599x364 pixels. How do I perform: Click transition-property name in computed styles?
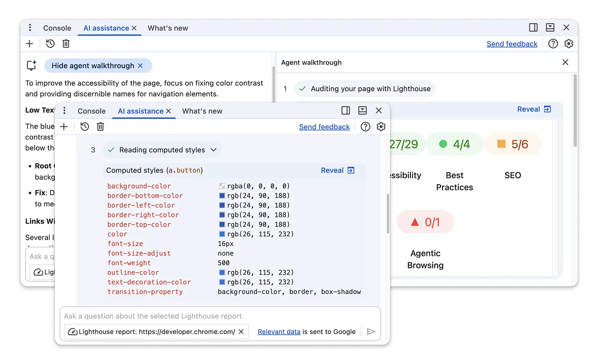click(x=145, y=292)
